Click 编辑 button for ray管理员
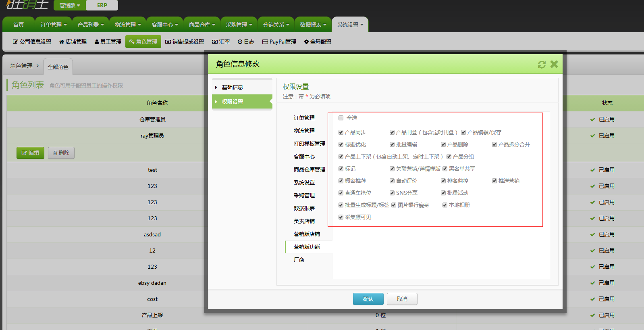 (x=30, y=153)
